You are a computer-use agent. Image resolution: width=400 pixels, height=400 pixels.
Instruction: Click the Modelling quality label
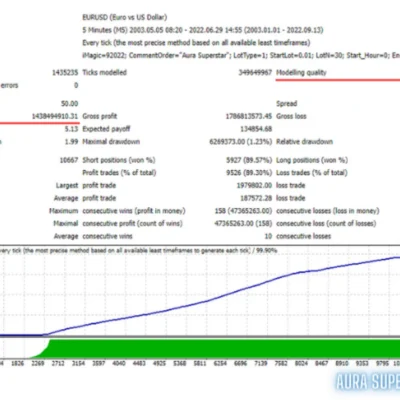click(x=301, y=72)
